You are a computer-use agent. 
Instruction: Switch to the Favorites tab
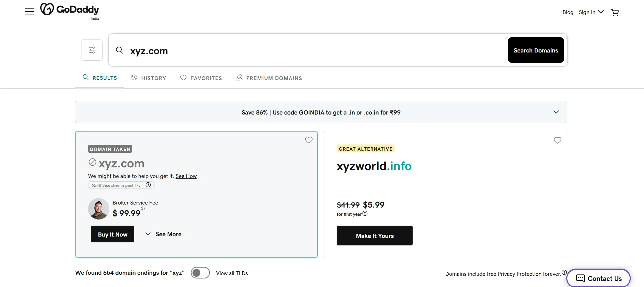coord(201,78)
